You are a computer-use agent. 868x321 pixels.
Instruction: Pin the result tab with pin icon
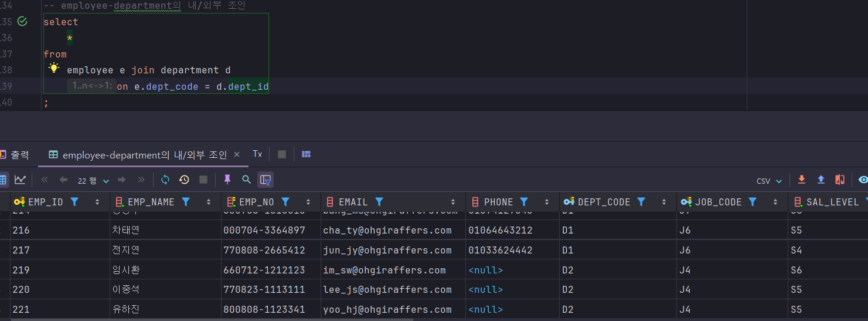point(227,180)
